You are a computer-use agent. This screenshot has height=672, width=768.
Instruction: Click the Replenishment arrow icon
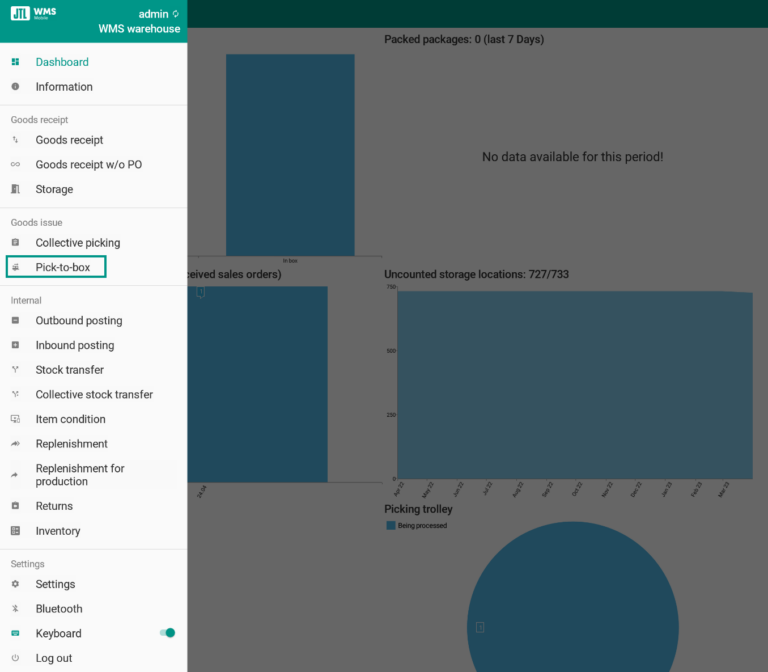(x=15, y=444)
